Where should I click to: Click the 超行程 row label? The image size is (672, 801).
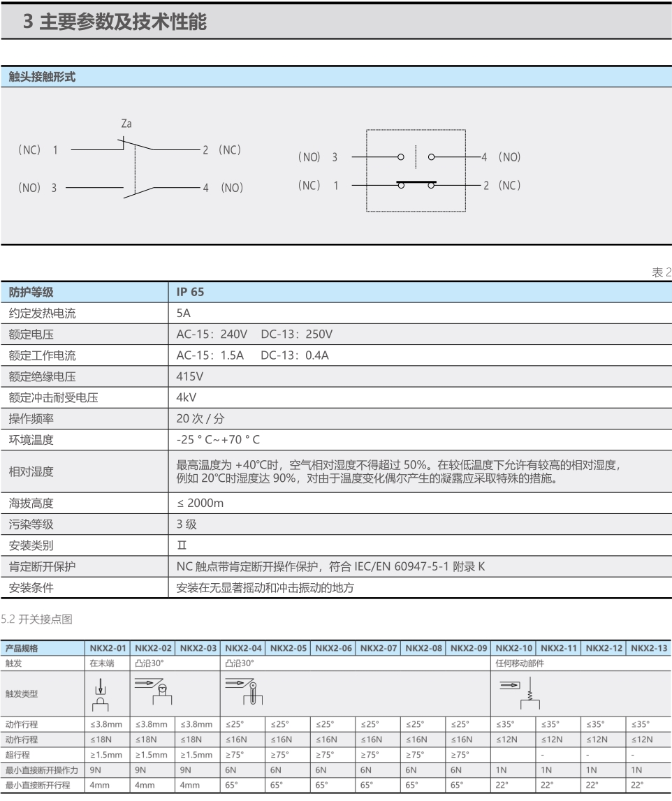[17, 754]
